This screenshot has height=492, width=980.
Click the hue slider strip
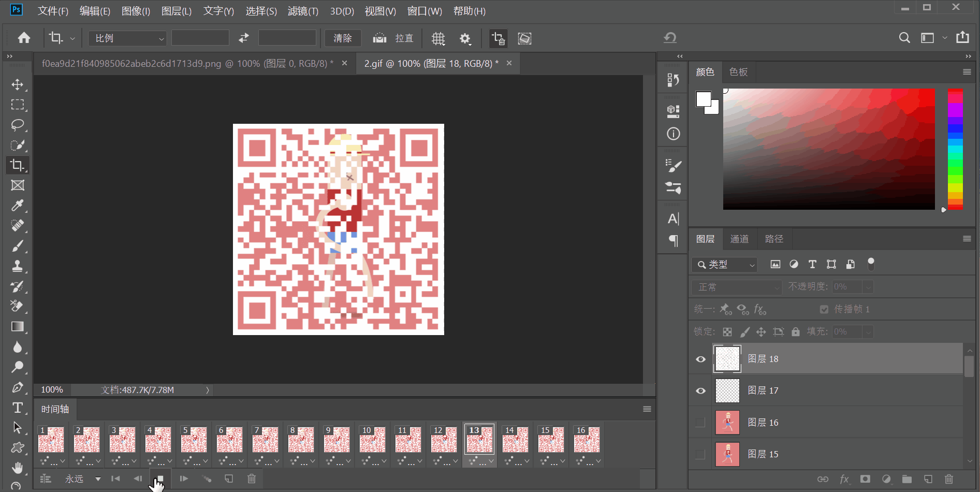(955, 149)
